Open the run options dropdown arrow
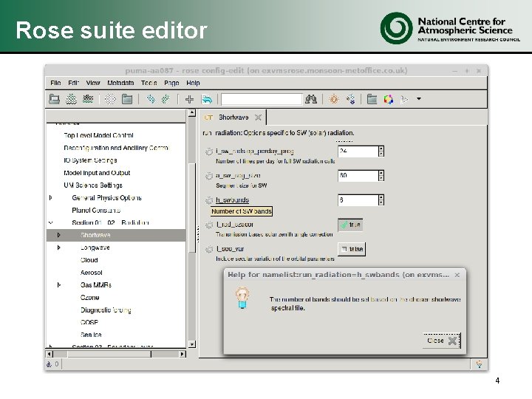The width and height of the screenshot is (532, 399). pyautogui.click(x=419, y=99)
